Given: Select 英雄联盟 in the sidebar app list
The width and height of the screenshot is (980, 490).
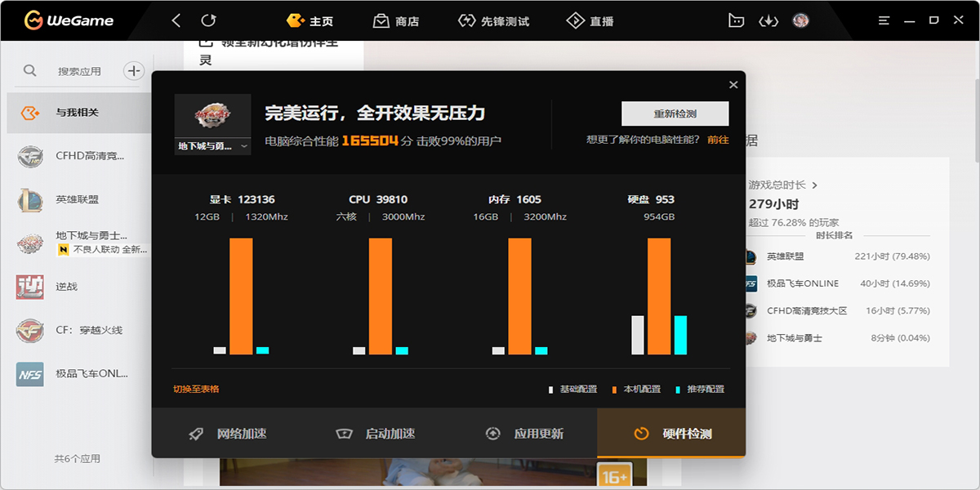Looking at the screenshot, I should [79, 199].
